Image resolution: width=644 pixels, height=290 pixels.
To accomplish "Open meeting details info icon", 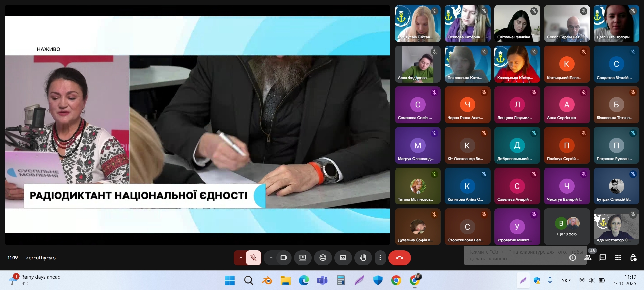I will point(573,258).
